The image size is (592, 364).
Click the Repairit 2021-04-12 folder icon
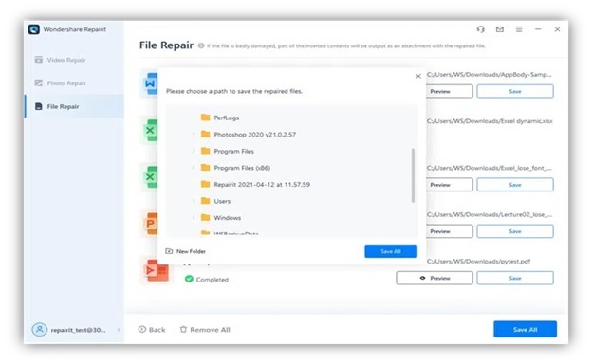click(205, 184)
